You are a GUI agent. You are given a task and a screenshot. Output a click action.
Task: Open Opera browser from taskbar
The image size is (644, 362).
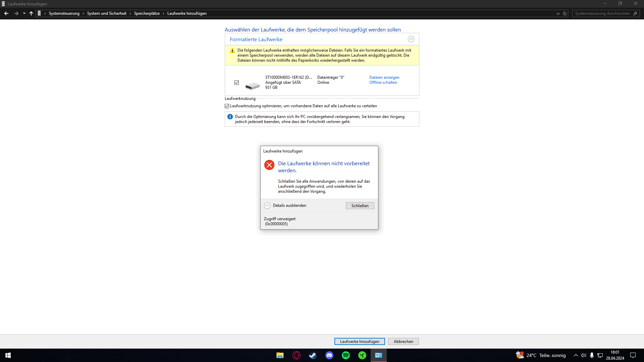click(297, 355)
